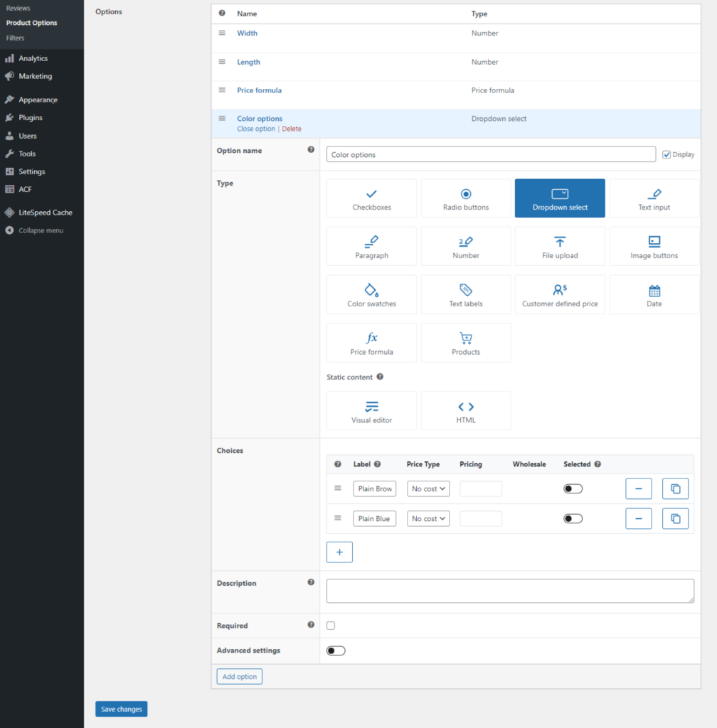Pick the Image buttons option type

point(654,246)
